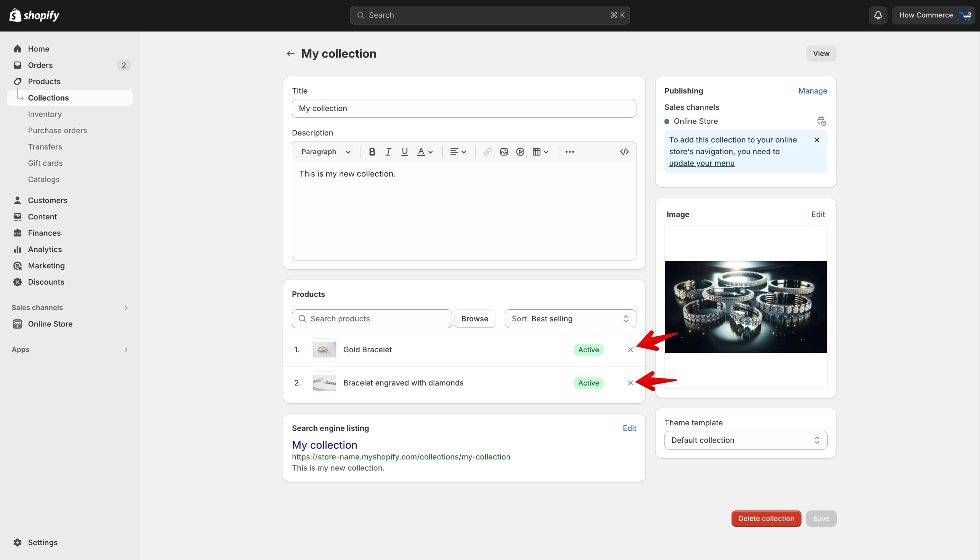
Task: Open Marketing in the sidebar
Action: 70,266
